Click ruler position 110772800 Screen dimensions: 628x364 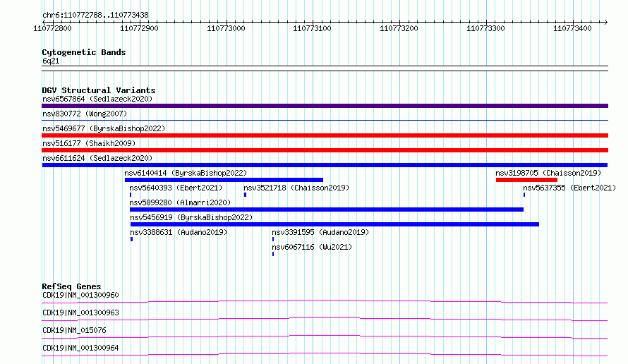[x=52, y=28]
